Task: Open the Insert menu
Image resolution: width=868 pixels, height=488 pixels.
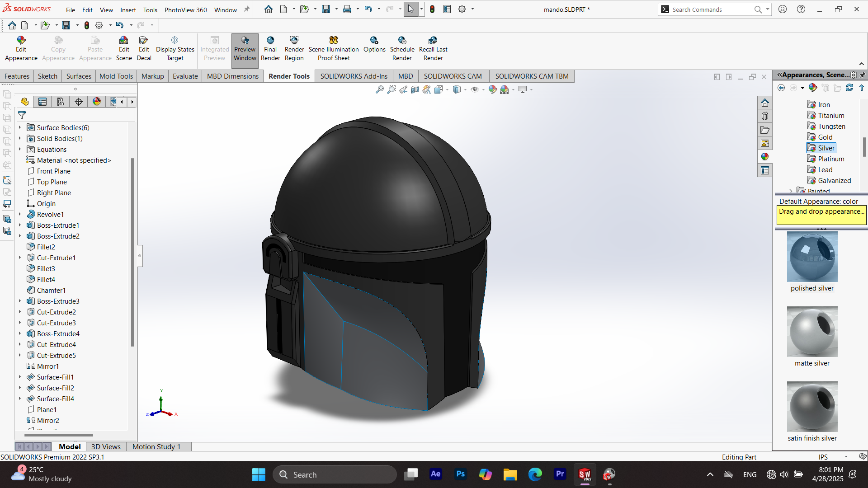Action: click(128, 10)
